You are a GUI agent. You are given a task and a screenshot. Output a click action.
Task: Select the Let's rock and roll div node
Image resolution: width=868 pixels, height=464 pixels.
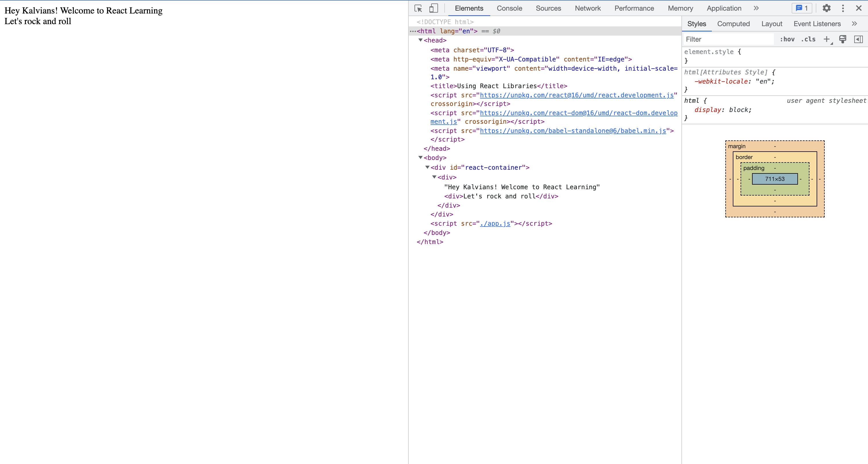click(x=501, y=196)
